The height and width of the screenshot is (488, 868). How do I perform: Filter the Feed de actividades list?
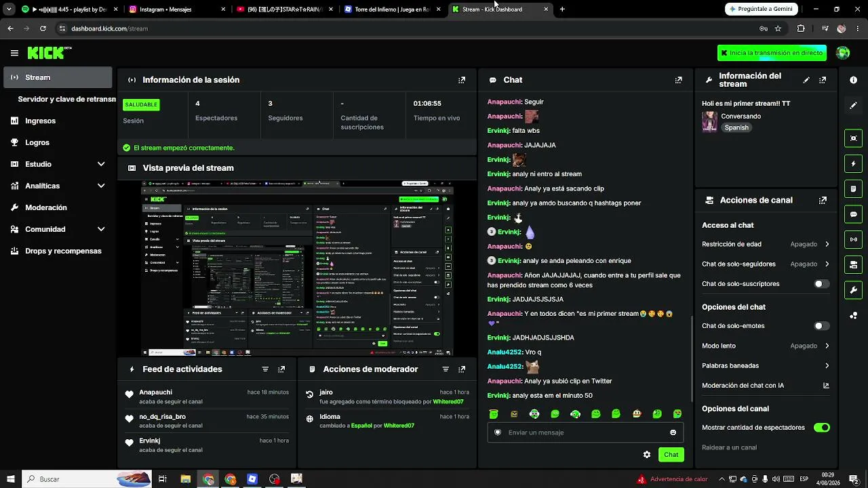[x=265, y=369]
